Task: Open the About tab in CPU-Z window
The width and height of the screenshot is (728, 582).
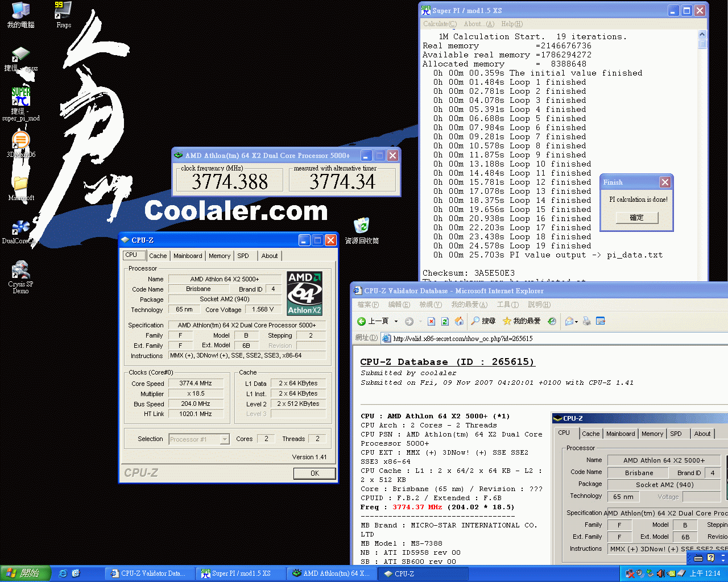Action: [270, 256]
